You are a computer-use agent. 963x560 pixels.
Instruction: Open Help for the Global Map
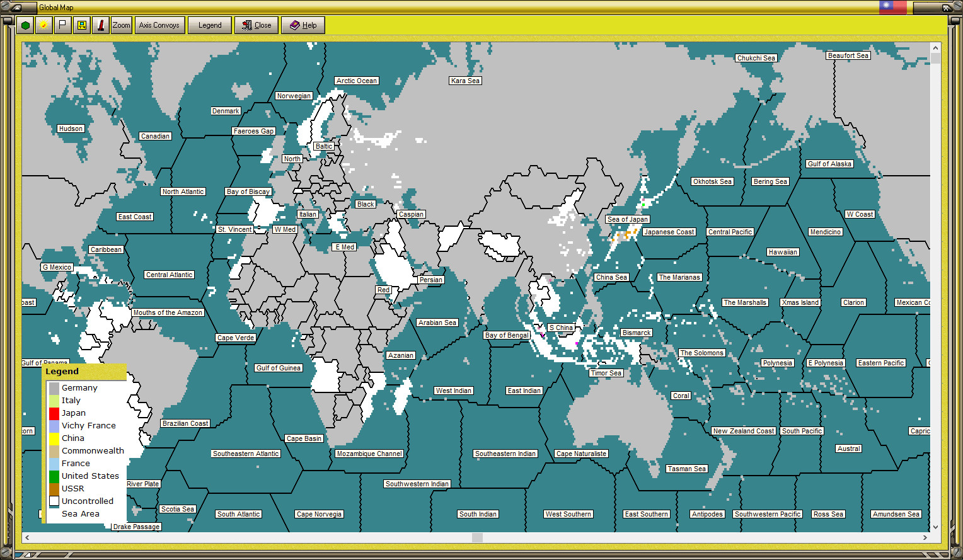click(x=303, y=25)
